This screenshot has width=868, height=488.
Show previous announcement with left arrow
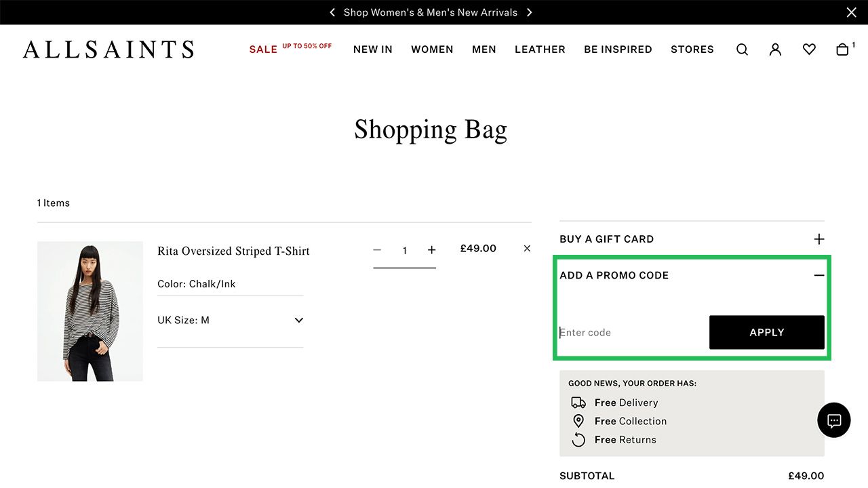[x=332, y=12]
